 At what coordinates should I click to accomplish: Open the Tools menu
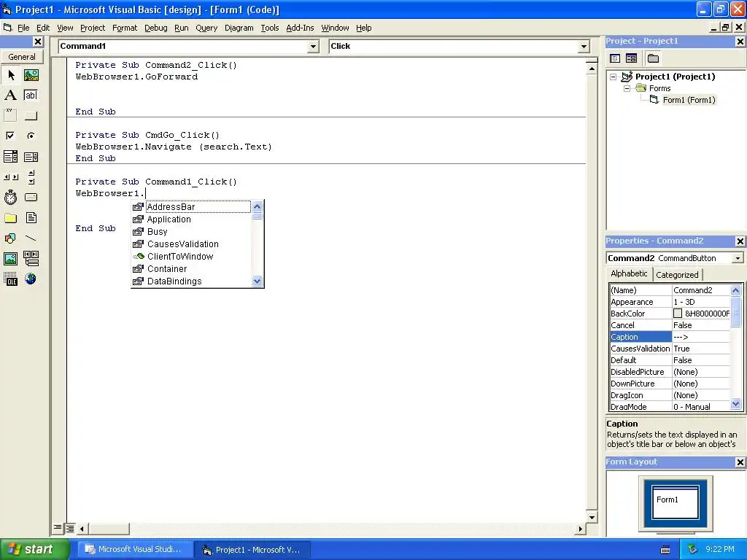(270, 28)
